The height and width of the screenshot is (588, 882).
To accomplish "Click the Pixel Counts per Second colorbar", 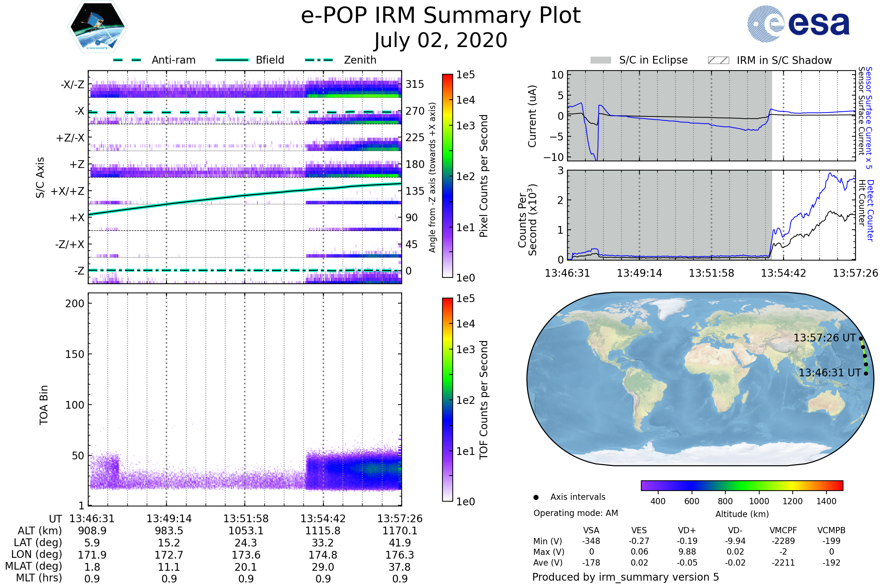I will pos(447,176).
